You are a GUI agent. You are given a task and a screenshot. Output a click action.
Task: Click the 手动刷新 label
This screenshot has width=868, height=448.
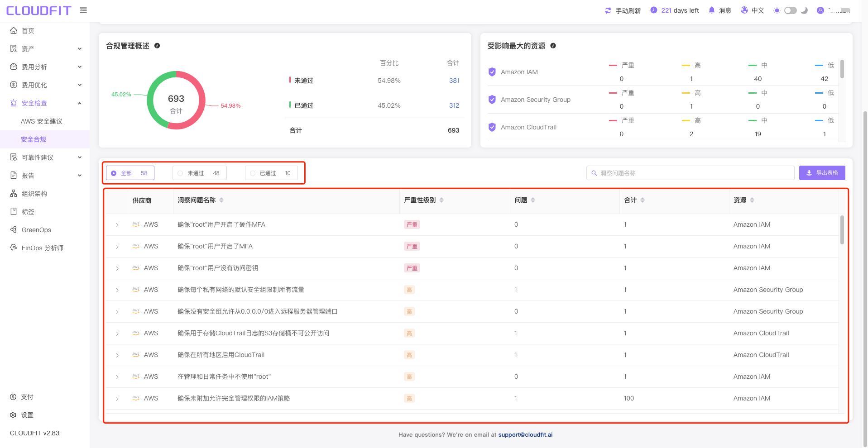628,10
